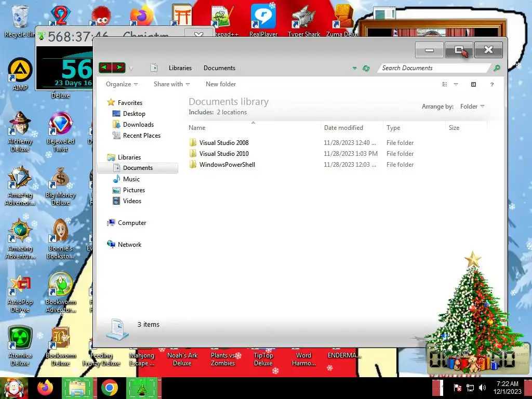Screen dimensions: 532x399
Task: Open the Action Center flag tray icon
Action: pos(457,388)
